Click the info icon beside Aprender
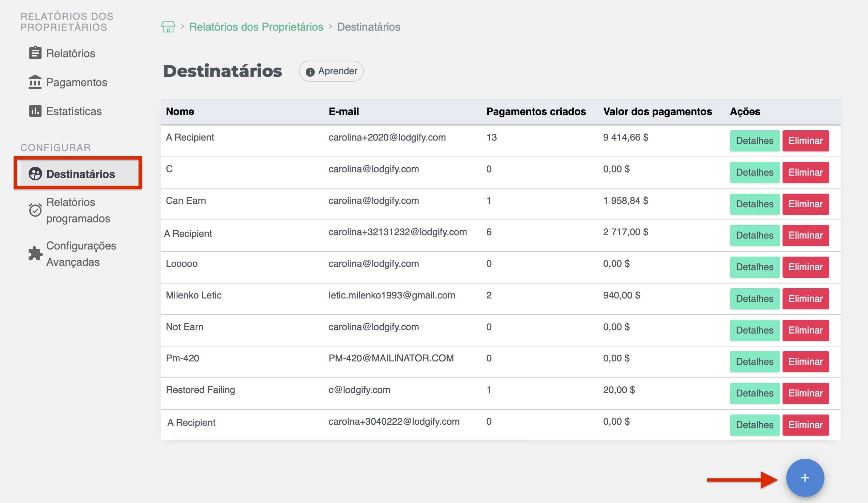This screenshot has width=868, height=503. [310, 71]
